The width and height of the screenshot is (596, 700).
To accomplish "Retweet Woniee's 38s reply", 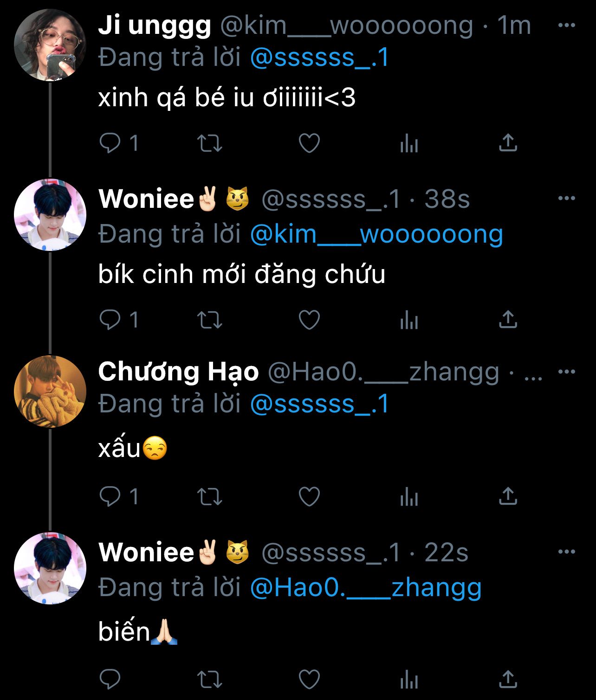I will (x=210, y=320).
